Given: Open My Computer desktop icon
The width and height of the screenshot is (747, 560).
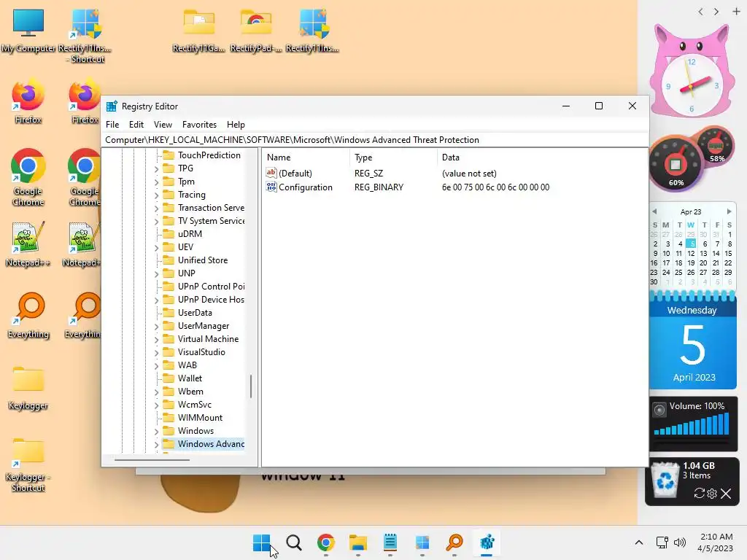Looking at the screenshot, I should coord(28,31).
